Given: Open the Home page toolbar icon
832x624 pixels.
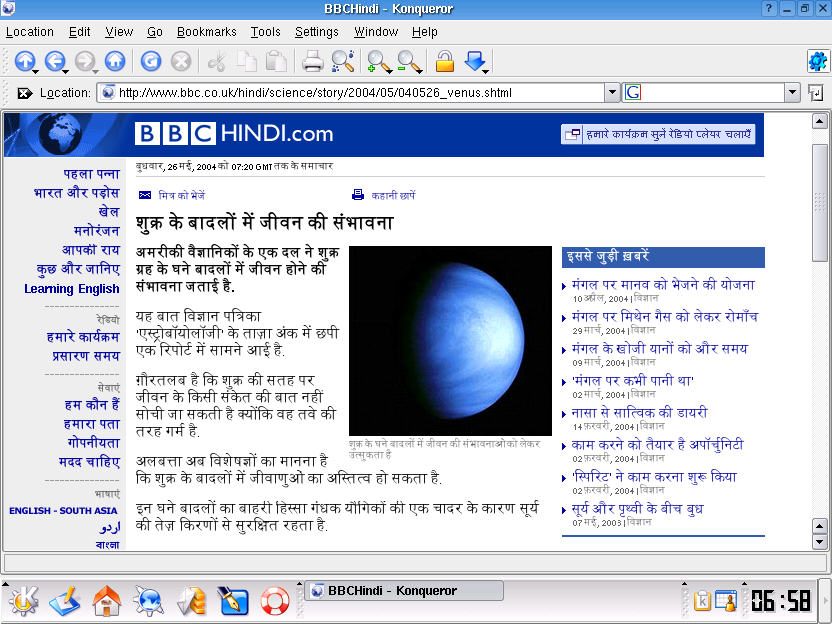Looking at the screenshot, I should point(115,61).
